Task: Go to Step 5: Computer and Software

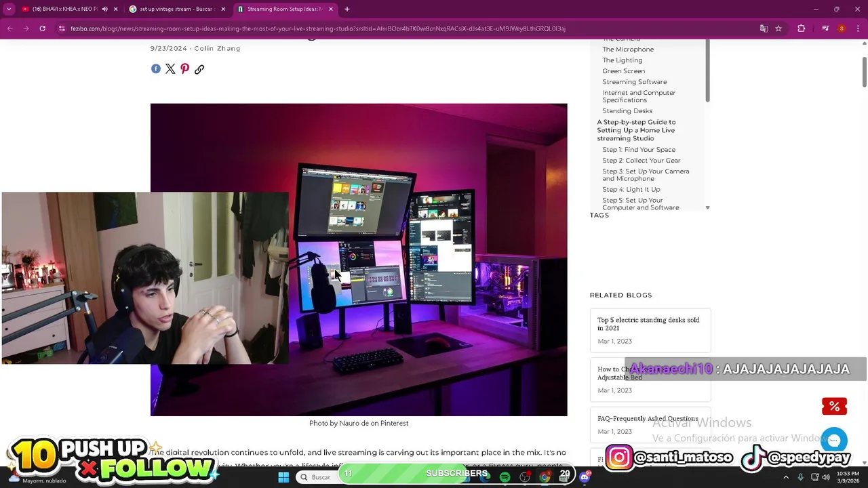Action: click(640, 204)
